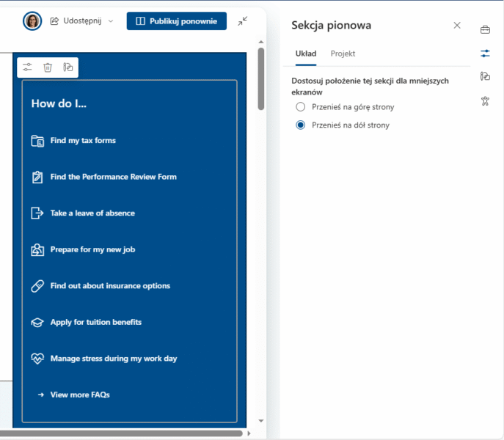
Task: Click the collapse arrows icon beside Publikuj ponownie
Action: pyautogui.click(x=243, y=21)
